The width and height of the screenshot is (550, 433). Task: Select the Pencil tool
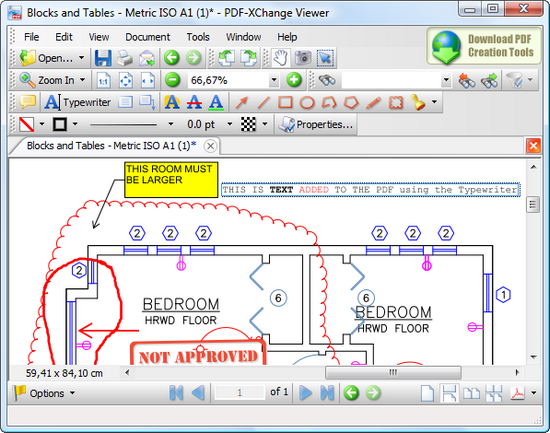(374, 102)
